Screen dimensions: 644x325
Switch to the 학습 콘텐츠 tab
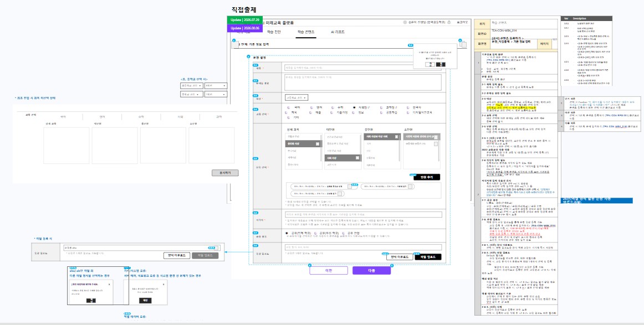(x=306, y=32)
